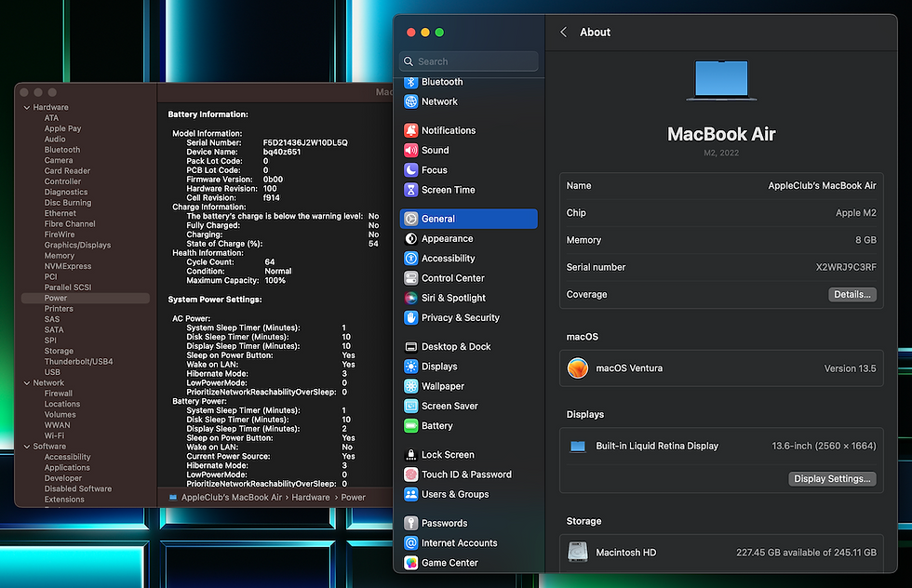Go back using the About back chevron
The image size is (912, 588).
(563, 32)
